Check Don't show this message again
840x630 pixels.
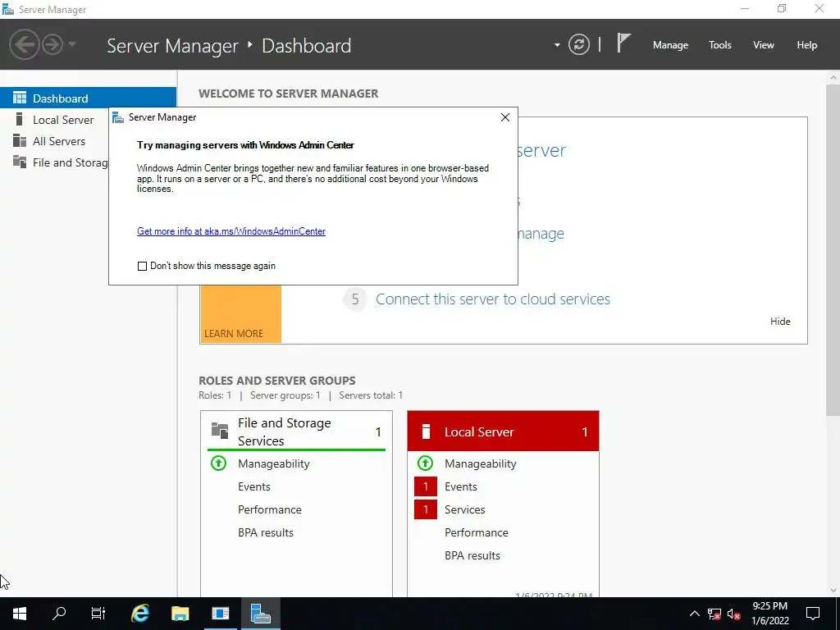click(142, 267)
